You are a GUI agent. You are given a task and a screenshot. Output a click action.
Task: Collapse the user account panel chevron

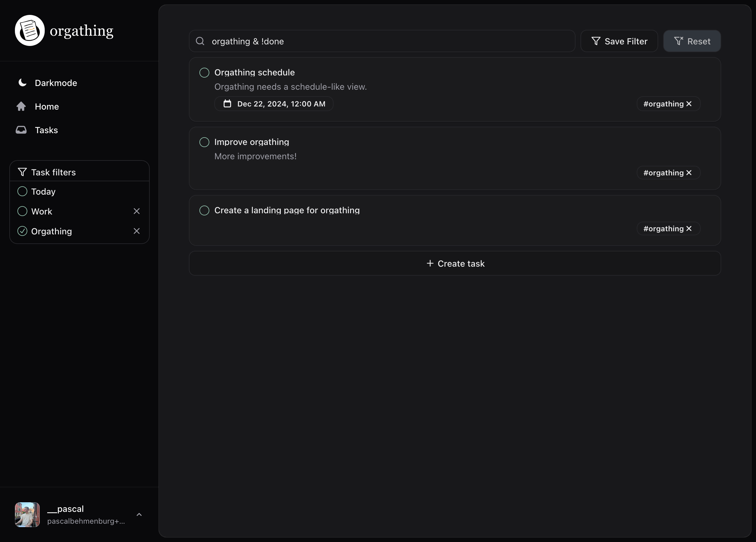click(x=139, y=515)
